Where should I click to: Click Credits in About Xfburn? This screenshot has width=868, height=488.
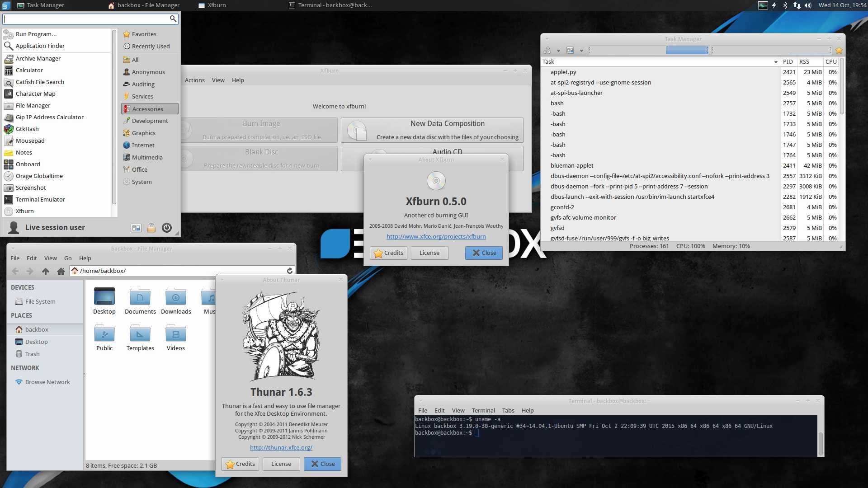point(389,253)
